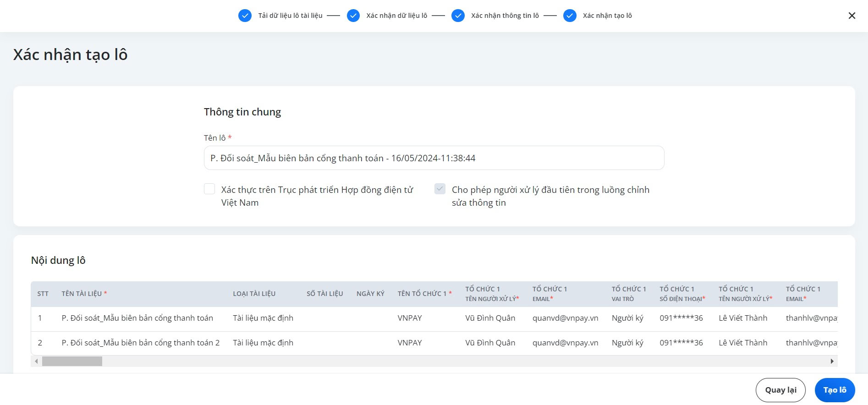Click the table's horizontal scrollbar left arrow
Image resolution: width=868 pixels, height=405 pixels.
click(36, 361)
